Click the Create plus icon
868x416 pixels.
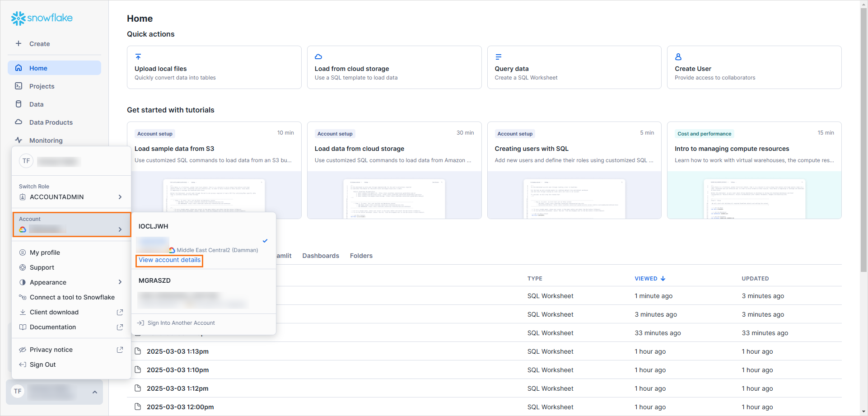coord(19,43)
